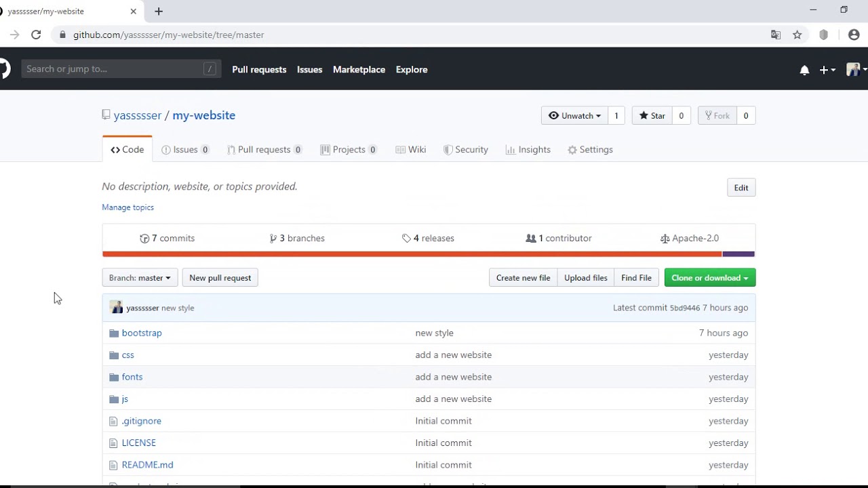Screen dimensions: 868x488
Task: Open the my-website repository link
Action: [x=204, y=115]
